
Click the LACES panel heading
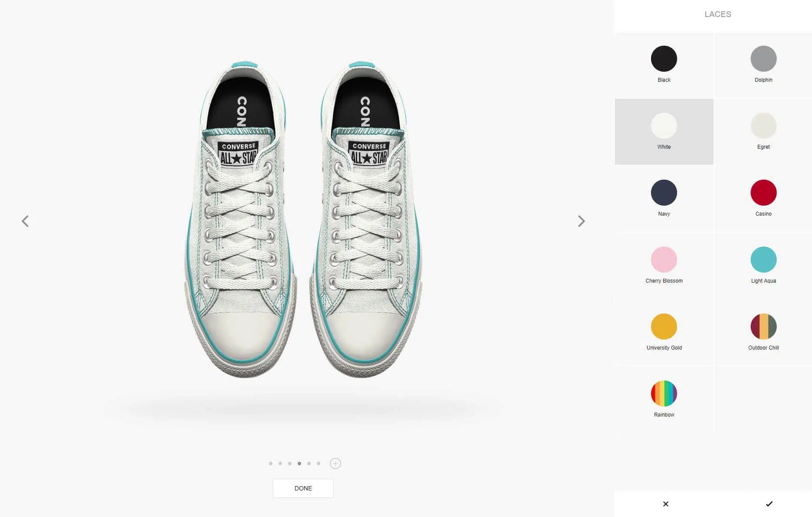(718, 14)
